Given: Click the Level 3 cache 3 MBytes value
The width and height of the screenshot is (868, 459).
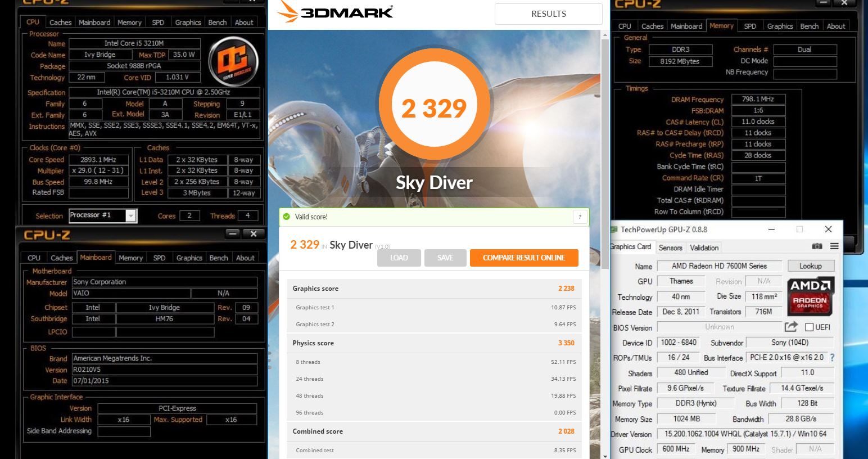Looking at the screenshot, I should pos(197,192).
